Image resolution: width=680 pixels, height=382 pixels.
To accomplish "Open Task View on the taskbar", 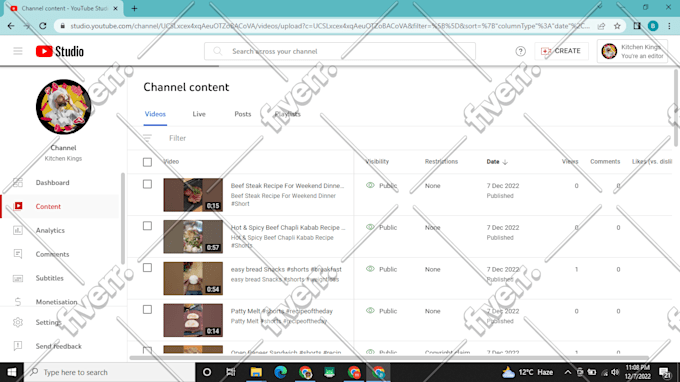I will coord(231,372).
